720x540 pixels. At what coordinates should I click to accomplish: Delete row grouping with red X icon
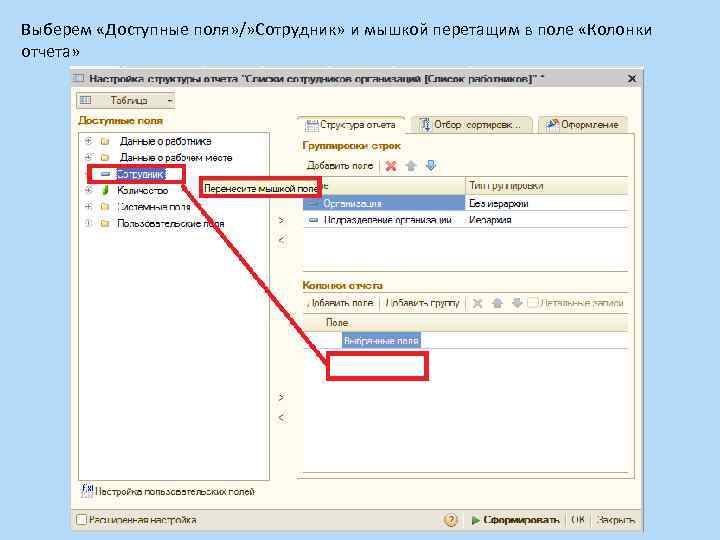click(x=391, y=166)
